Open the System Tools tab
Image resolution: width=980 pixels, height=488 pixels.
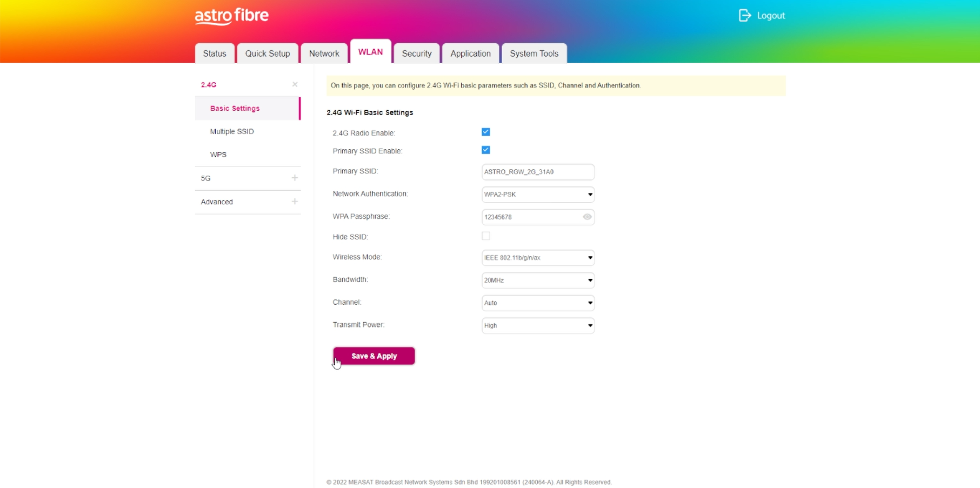pos(534,54)
